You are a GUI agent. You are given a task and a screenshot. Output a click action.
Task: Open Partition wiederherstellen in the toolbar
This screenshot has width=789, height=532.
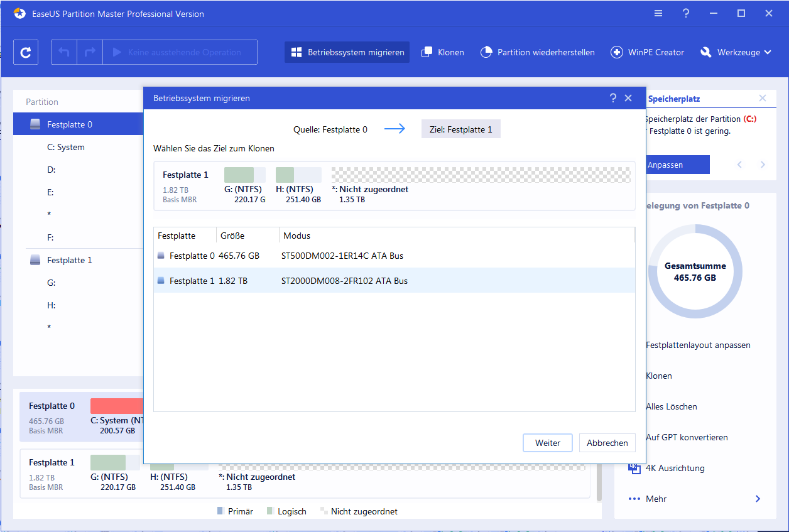point(538,52)
